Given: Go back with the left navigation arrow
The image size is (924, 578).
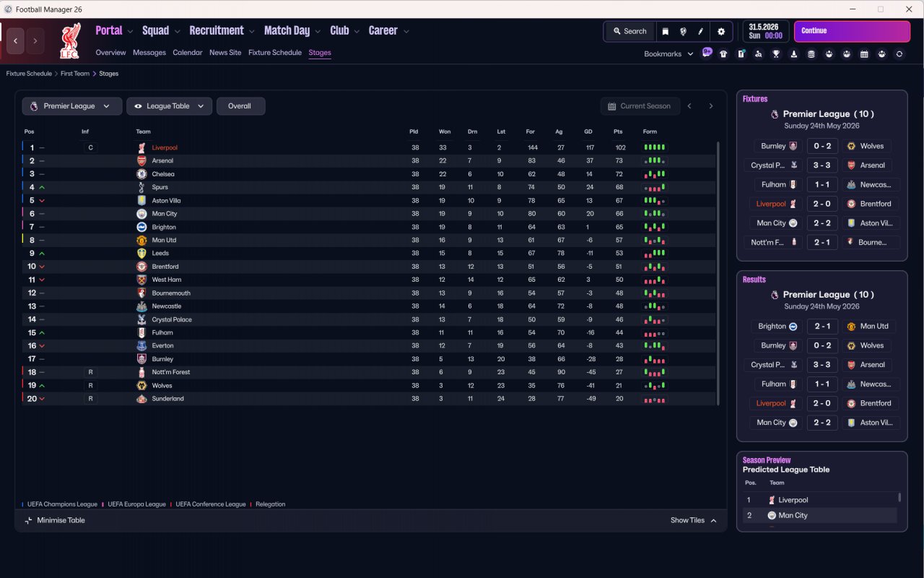Looking at the screenshot, I should pyautogui.click(x=16, y=41).
